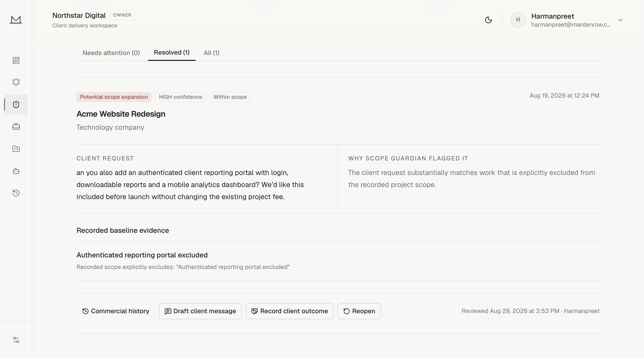Open the robot automation icon in sidebar
The height and width of the screenshot is (358, 644).
pyautogui.click(x=16, y=171)
